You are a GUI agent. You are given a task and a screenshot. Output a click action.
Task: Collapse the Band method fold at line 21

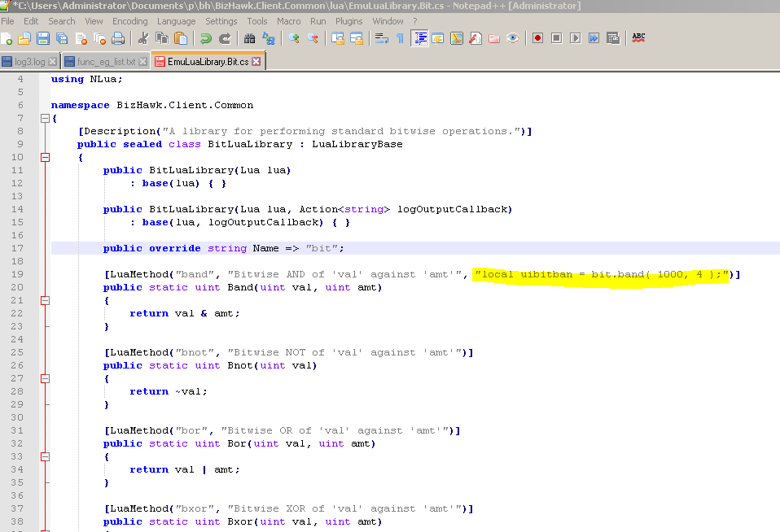(x=45, y=300)
